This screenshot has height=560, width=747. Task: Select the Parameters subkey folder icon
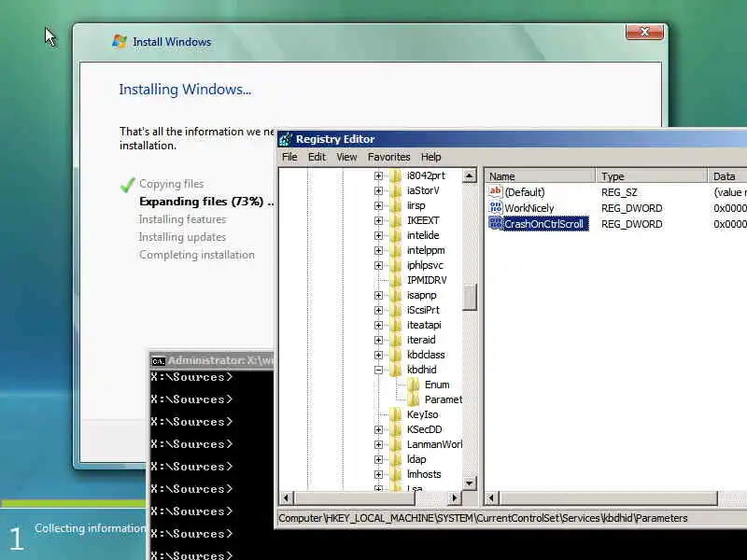click(x=413, y=399)
